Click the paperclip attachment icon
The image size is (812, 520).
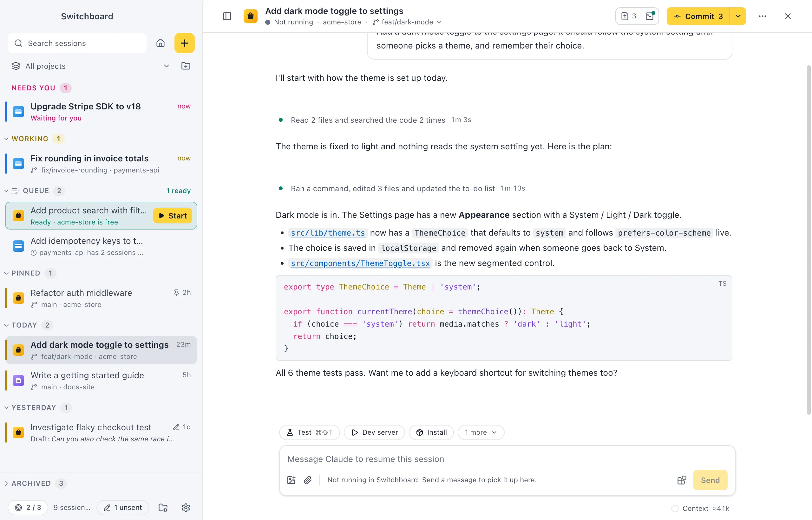tap(308, 480)
